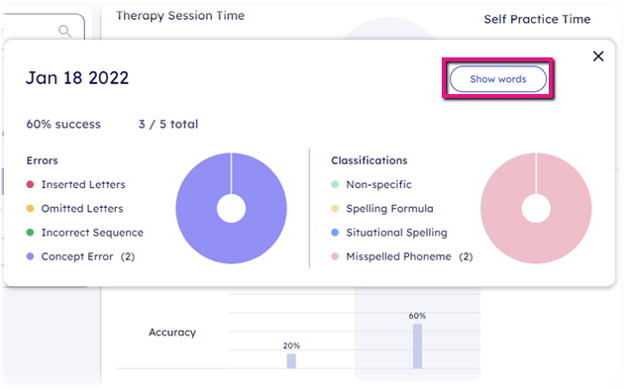Click the Incorrect Sequence legend label
Viewport: 624px width, 389px height.
click(92, 232)
